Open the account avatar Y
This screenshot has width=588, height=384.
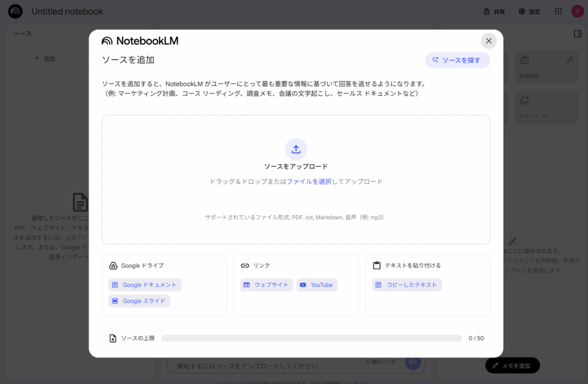[578, 11]
